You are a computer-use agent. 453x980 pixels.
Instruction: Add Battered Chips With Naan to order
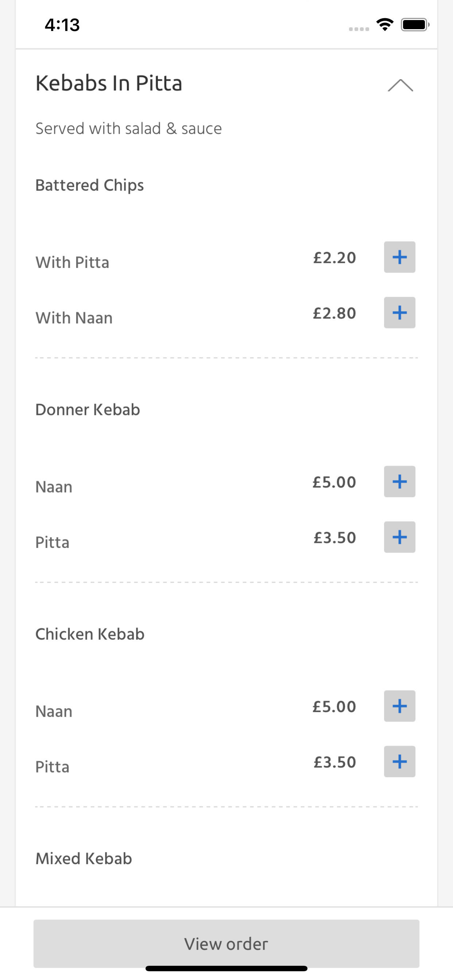399,313
